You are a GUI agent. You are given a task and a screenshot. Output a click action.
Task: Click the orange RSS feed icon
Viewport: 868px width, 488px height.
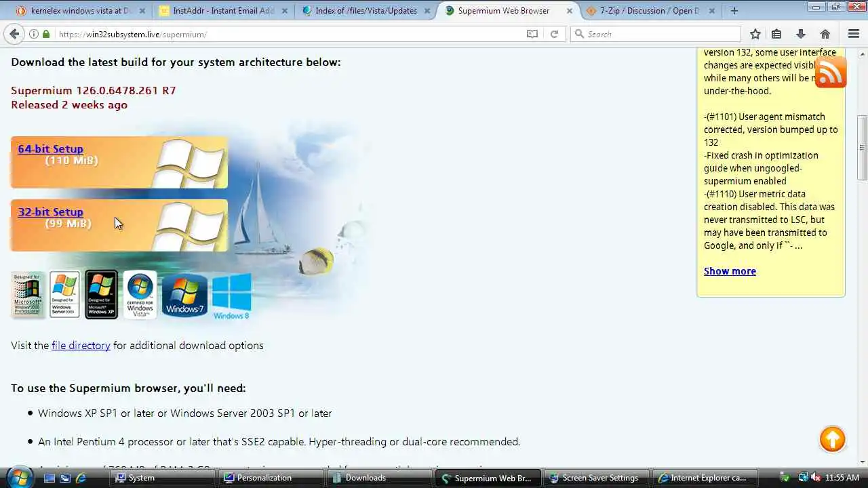click(831, 72)
